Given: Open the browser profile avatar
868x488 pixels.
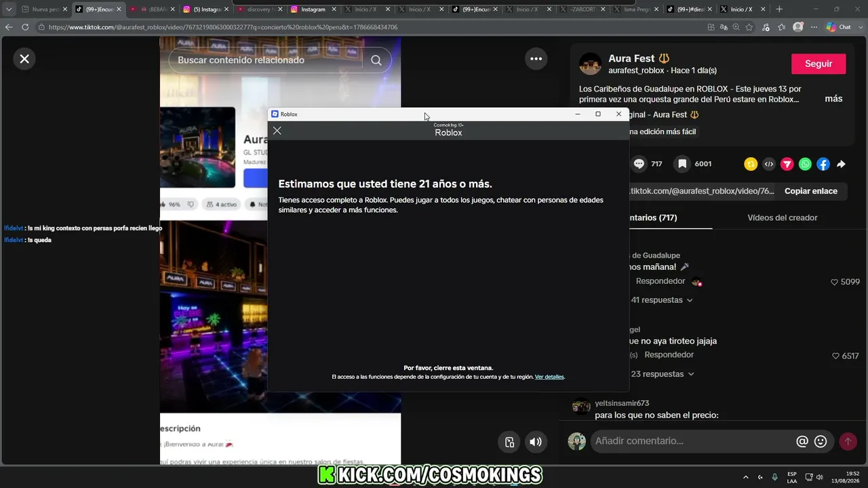Looking at the screenshot, I should [798, 27].
